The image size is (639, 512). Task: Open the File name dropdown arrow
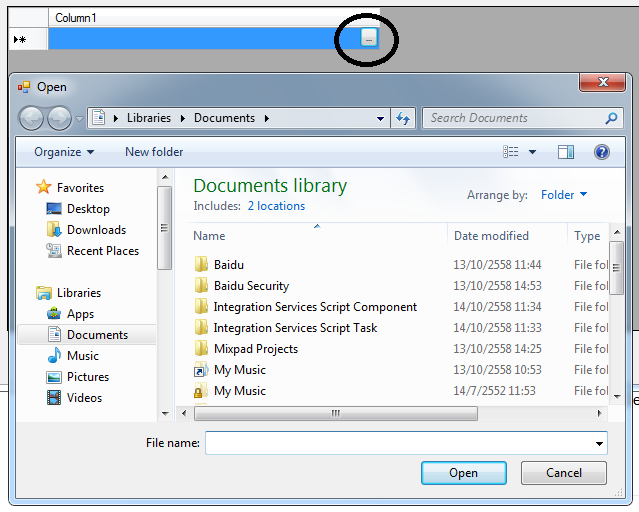(599, 444)
